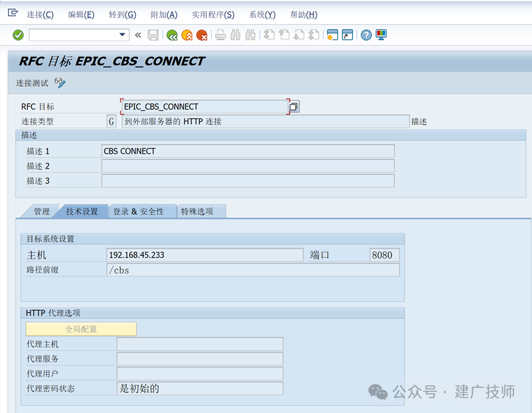Click the 全局配置 button

[x=81, y=329]
